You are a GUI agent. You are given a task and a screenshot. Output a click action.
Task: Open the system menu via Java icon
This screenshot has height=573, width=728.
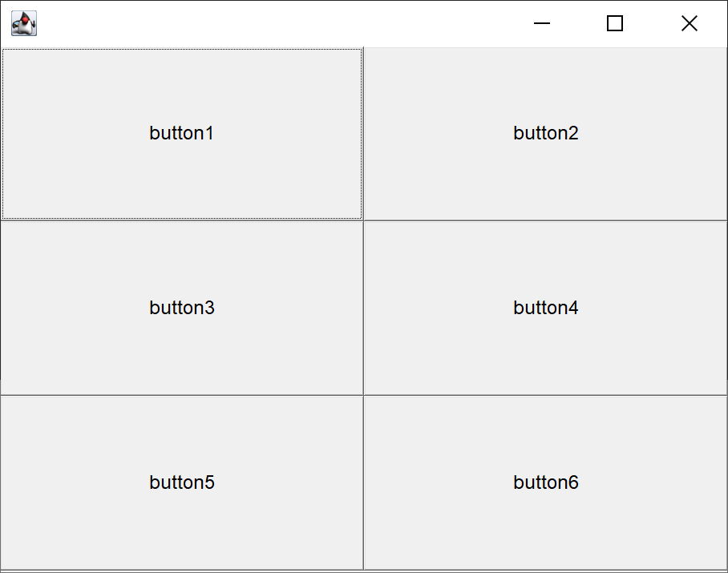click(x=24, y=24)
